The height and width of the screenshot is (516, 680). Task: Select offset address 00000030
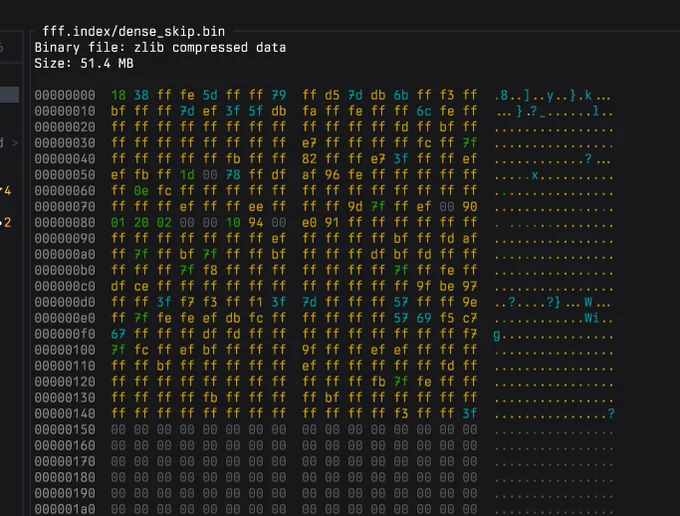pos(65,143)
